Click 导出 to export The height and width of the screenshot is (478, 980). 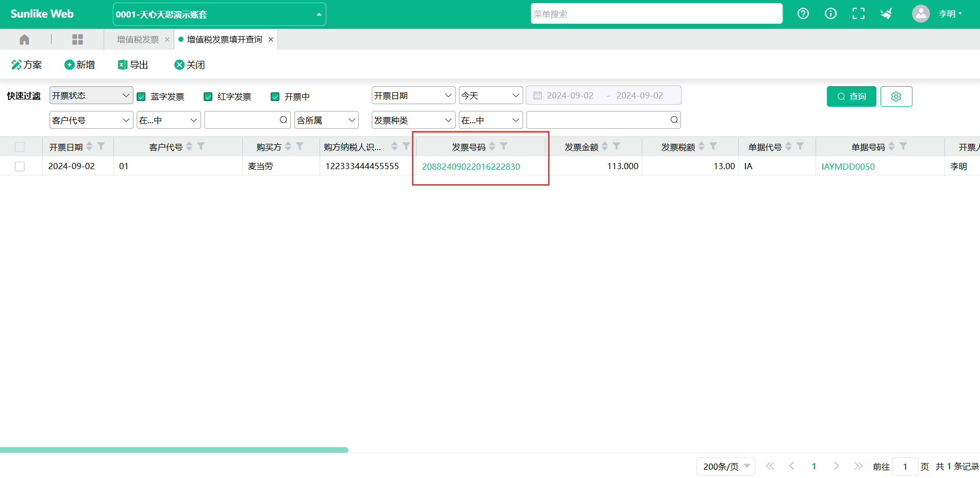tap(133, 64)
